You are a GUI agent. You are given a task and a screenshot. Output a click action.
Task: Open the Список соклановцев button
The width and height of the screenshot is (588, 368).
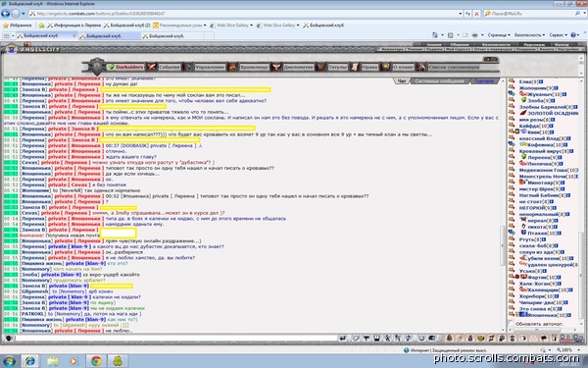pyautogui.click(x=454, y=67)
